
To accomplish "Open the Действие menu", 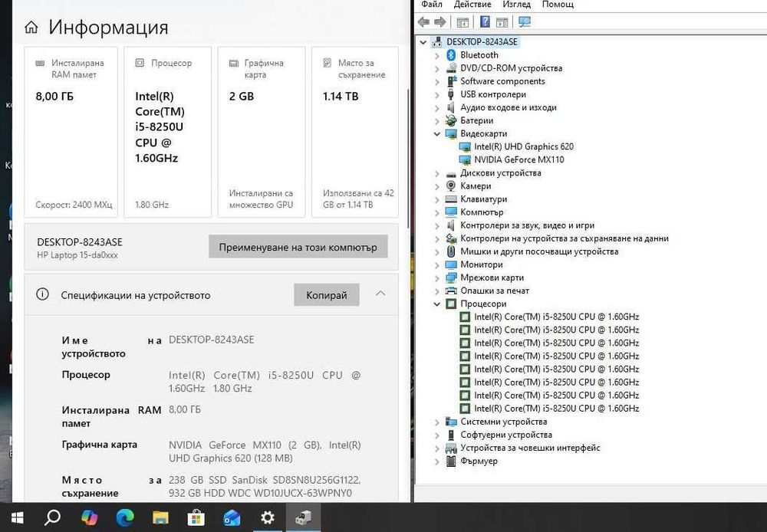I will pyautogui.click(x=472, y=5).
